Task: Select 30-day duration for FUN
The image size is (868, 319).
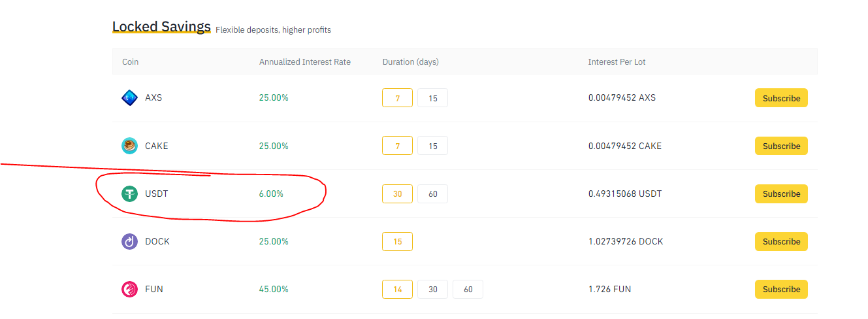Action: point(432,289)
